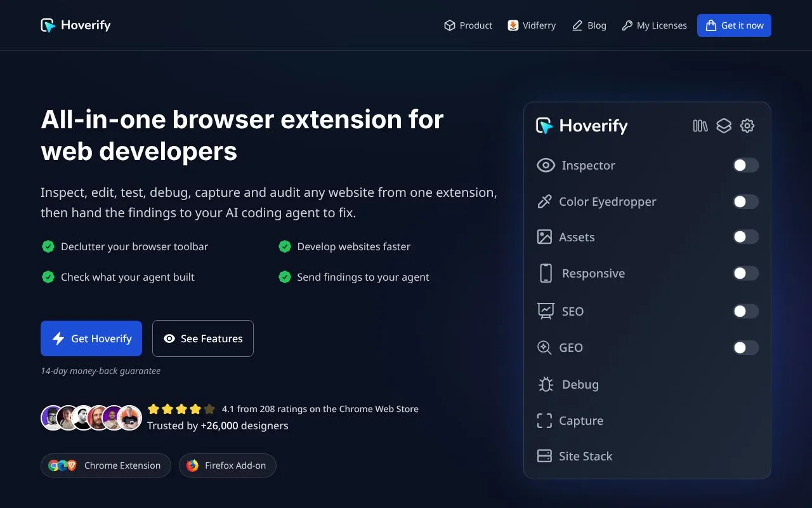Open the settings gear in the Hoverify panel
The width and height of the screenshot is (812, 508).
point(747,126)
